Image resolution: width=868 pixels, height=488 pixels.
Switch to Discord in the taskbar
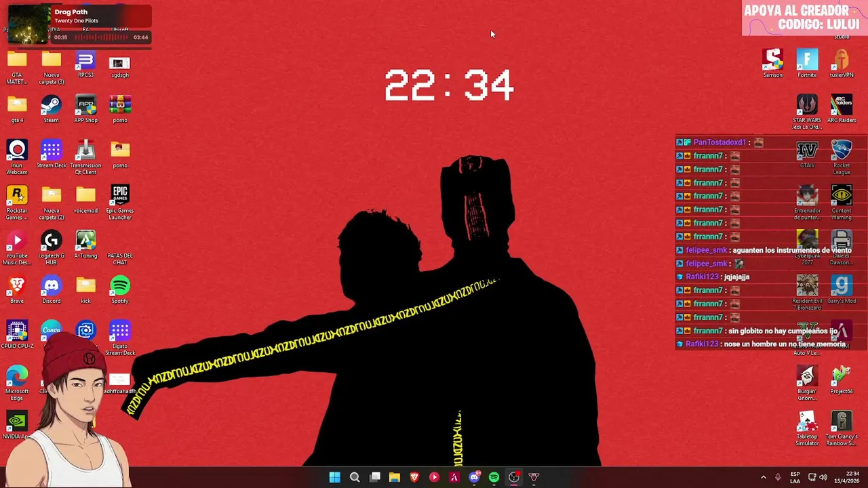474,477
